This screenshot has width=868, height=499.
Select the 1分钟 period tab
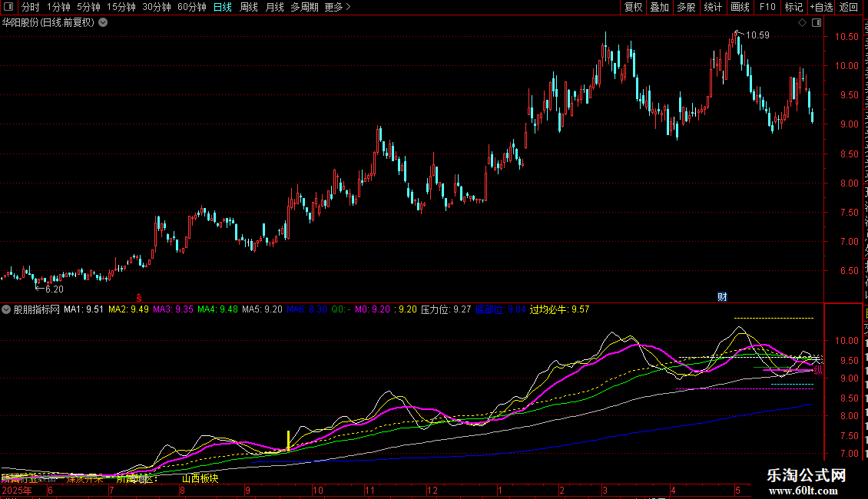(x=58, y=7)
